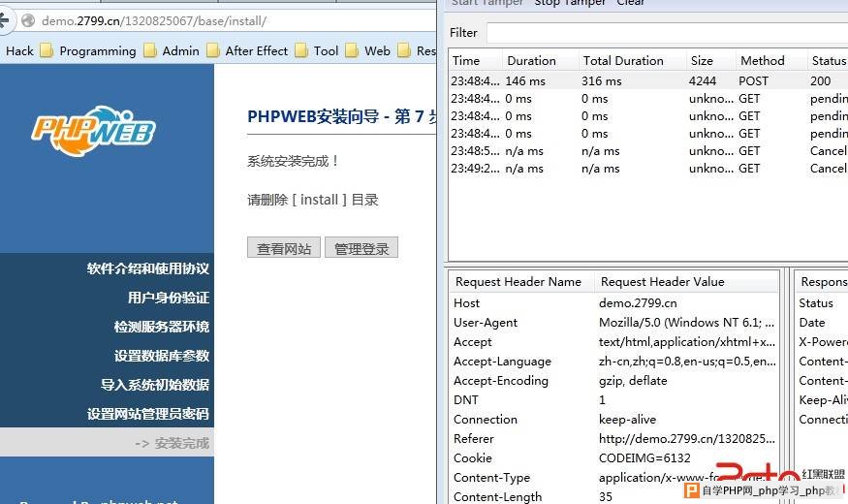Select the 23:49:2... cancelled GET request row
The height and width of the screenshot is (504, 848).
pyautogui.click(x=648, y=169)
